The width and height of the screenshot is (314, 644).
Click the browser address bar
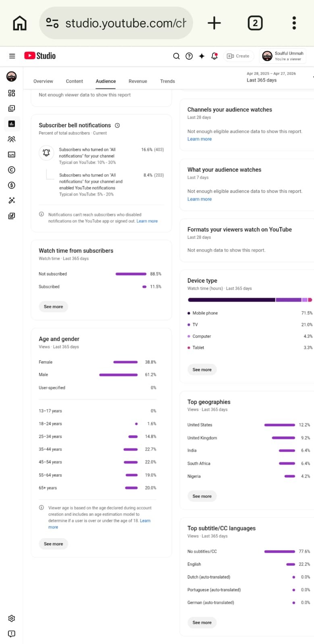pyautogui.click(x=116, y=23)
